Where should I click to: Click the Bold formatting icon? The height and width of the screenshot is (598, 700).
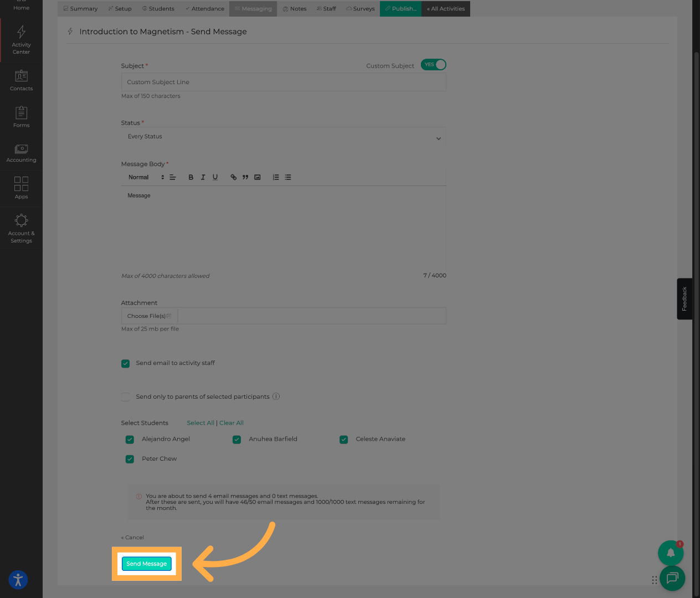click(x=191, y=177)
